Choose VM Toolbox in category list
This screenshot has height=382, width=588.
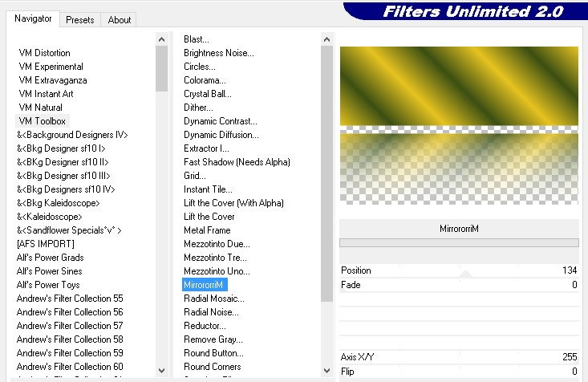click(x=43, y=121)
